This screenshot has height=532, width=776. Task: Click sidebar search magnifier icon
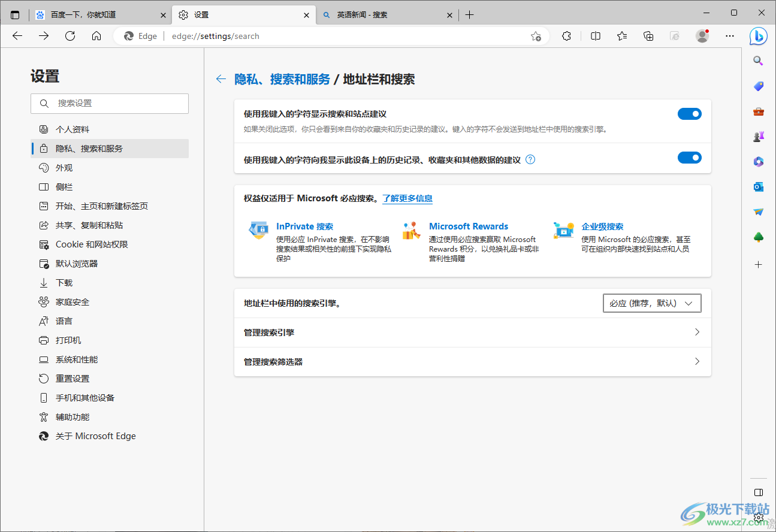pyautogui.click(x=758, y=61)
